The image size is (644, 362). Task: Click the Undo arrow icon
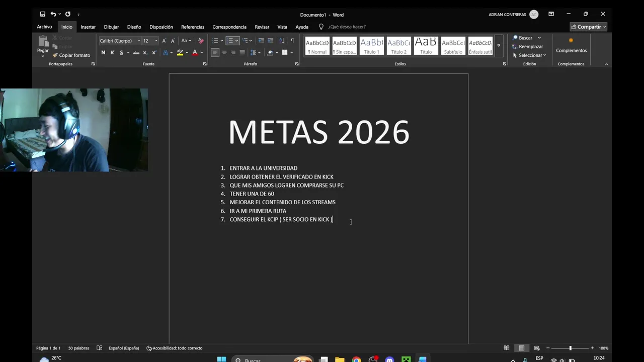53,14
